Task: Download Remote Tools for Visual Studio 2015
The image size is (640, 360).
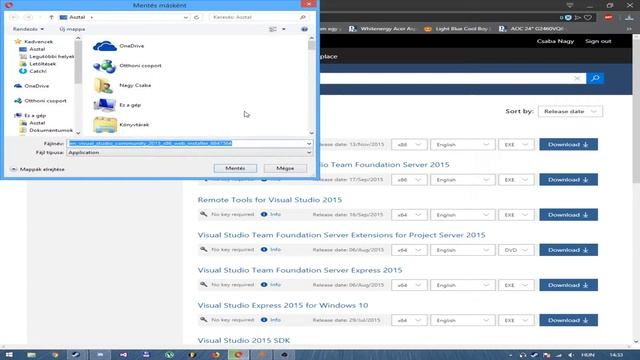Action: tap(568, 215)
